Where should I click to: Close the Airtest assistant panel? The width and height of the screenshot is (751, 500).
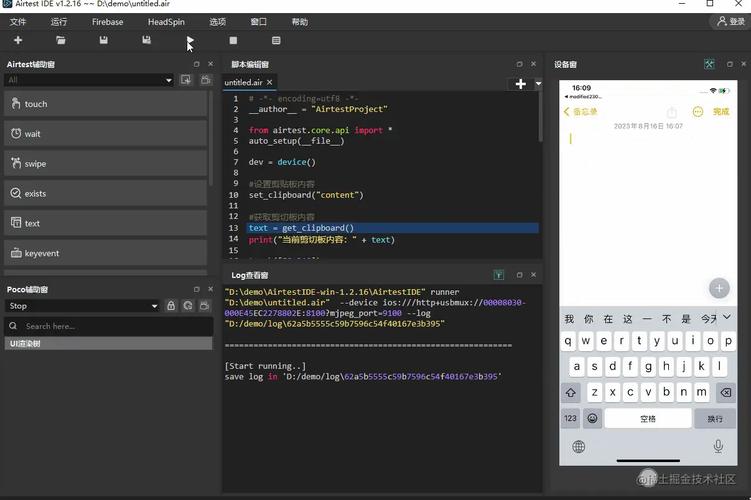[210, 64]
